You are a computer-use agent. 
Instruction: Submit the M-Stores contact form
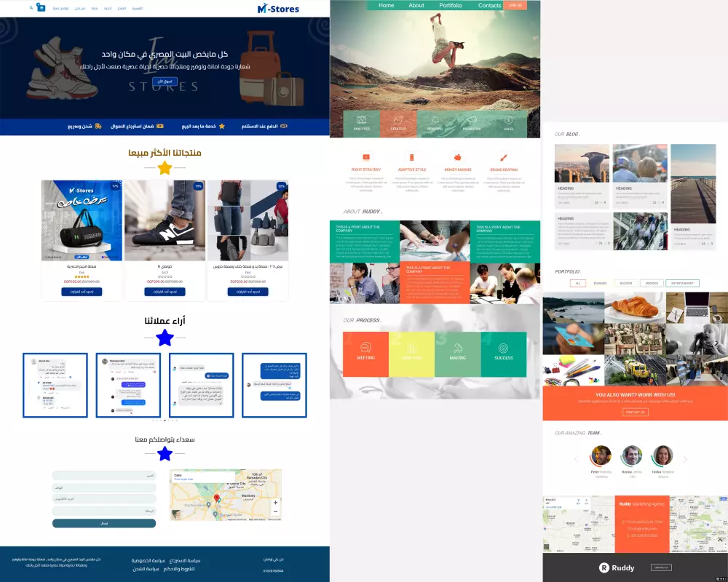pyautogui.click(x=104, y=524)
